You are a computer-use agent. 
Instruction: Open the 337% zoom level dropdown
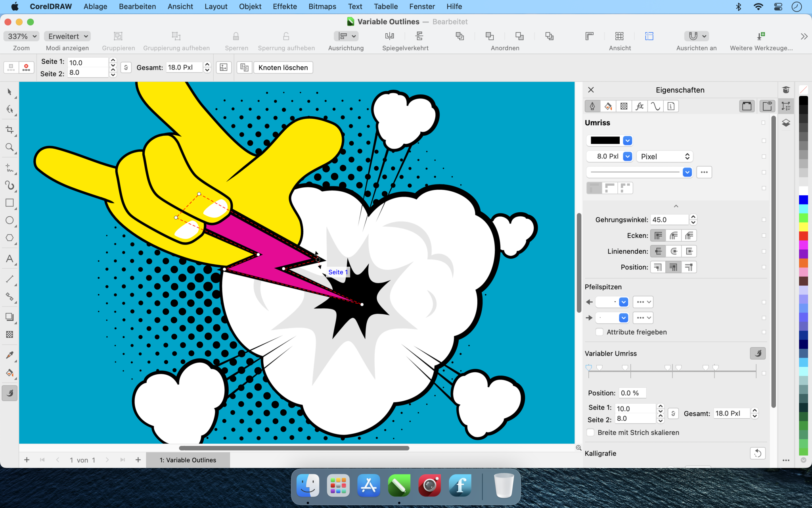[21, 36]
